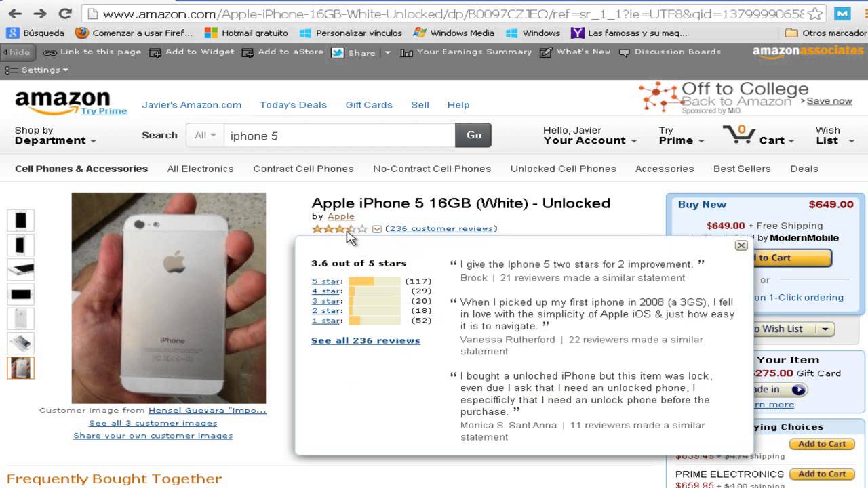Screen dimensions: 868x488
Task: Select the last product image thumbnail
Action: (x=20, y=367)
